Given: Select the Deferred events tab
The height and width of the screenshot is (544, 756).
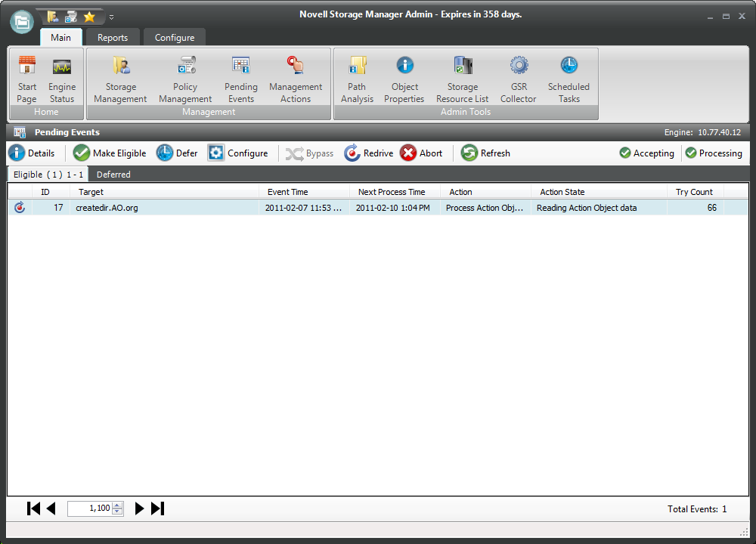Looking at the screenshot, I should [x=113, y=175].
